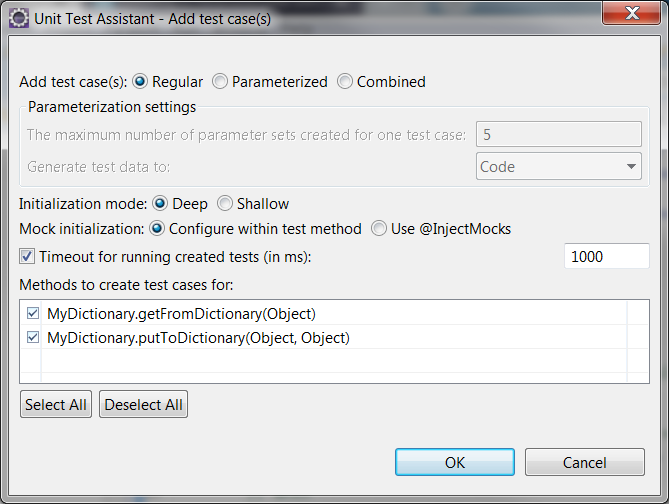Screen dimensions: 669x504
Task: Confirm the dialog with OK
Action: click(455, 462)
